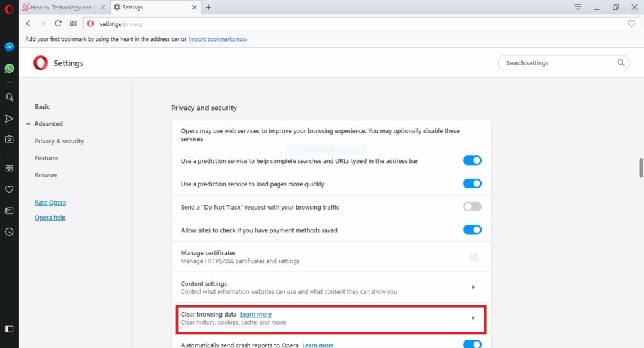This screenshot has width=644, height=348.
Task: Toggle the sidebar panel icon at bottom
Action: coord(9,329)
